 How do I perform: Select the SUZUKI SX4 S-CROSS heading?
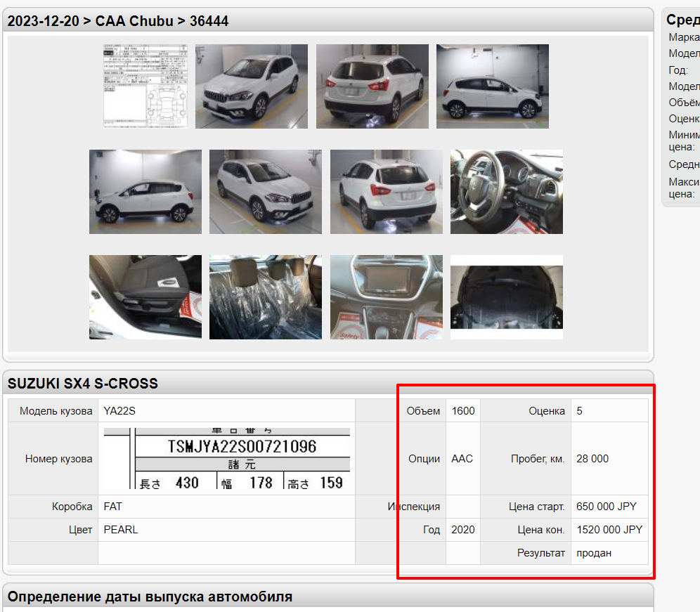(83, 384)
